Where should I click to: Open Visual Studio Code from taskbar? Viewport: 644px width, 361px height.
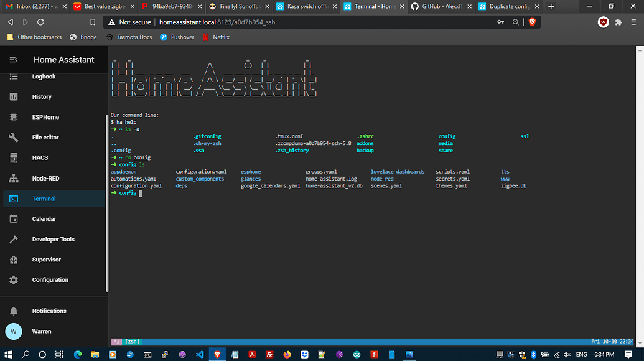click(200, 354)
